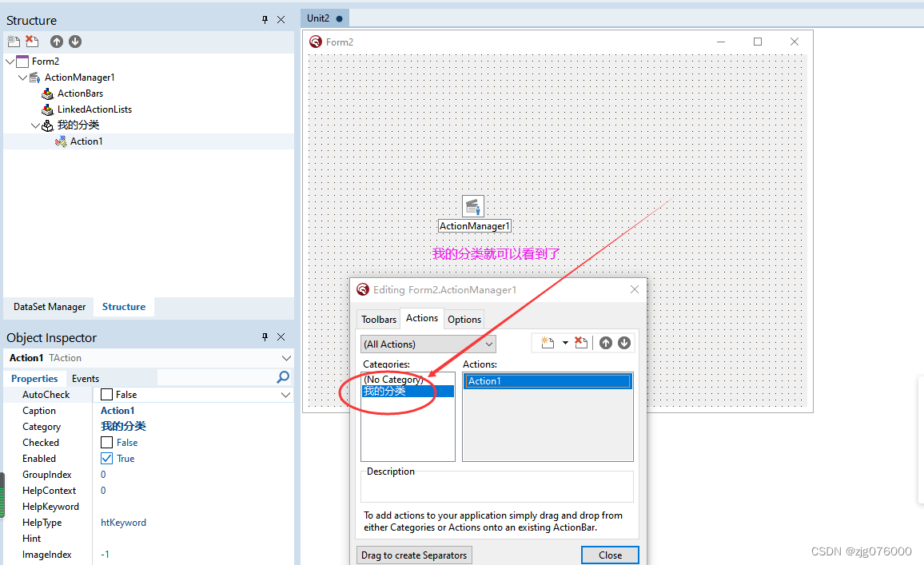This screenshot has height=565, width=924.
Task: Click the new action icon in editor dialog
Action: coord(548,342)
